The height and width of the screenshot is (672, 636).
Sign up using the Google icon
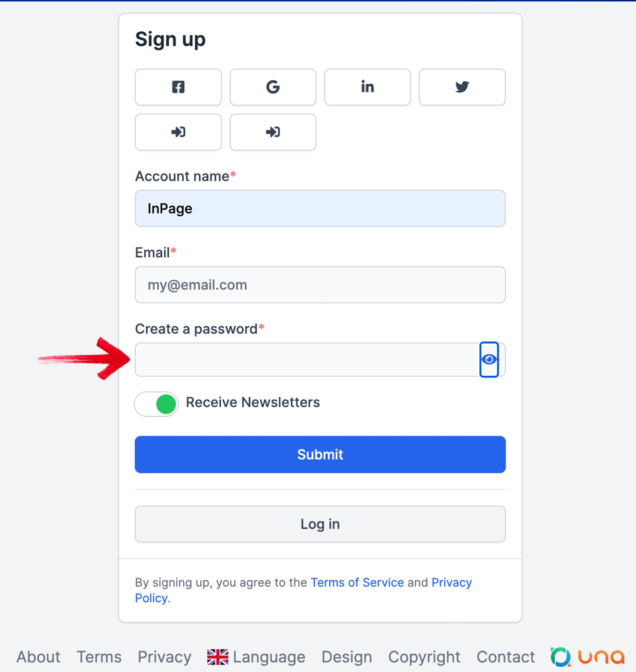coord(273,87)
